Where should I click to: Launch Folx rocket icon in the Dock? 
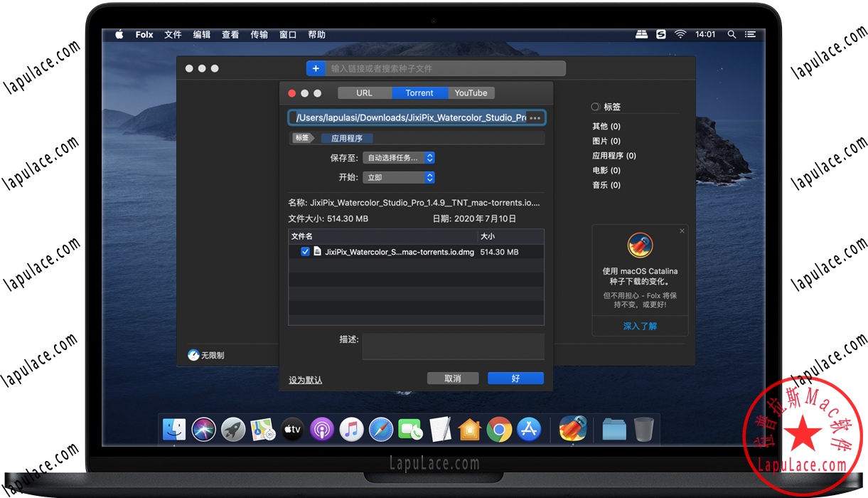pyautogui.click(x=572, y=429)
